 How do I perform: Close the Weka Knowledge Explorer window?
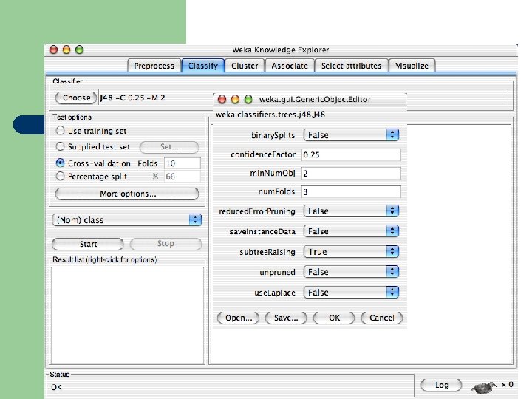coord(53,50)
